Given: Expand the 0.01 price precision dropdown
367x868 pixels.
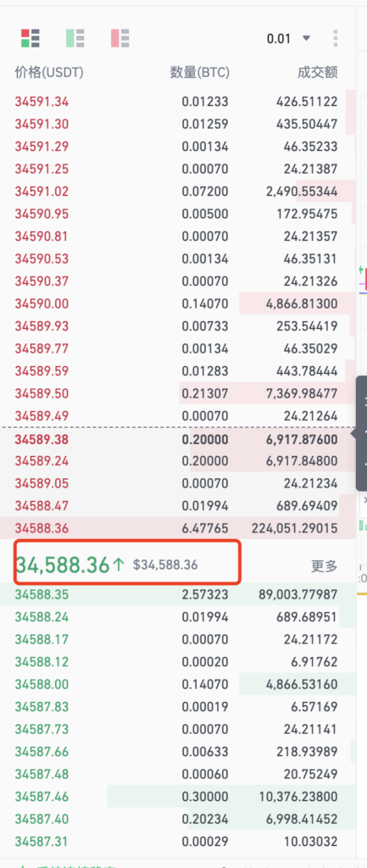Looking at the screenshot, I should 288,39.
